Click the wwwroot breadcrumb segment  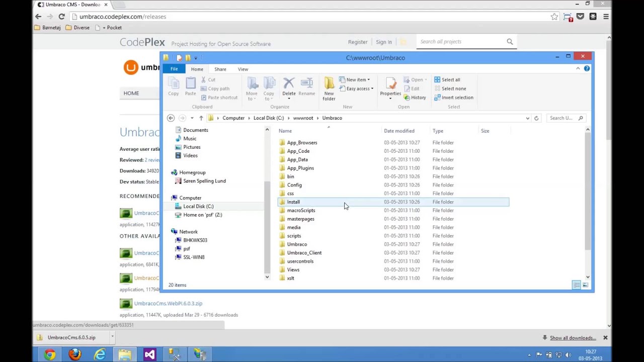click(x=303, y=118)
